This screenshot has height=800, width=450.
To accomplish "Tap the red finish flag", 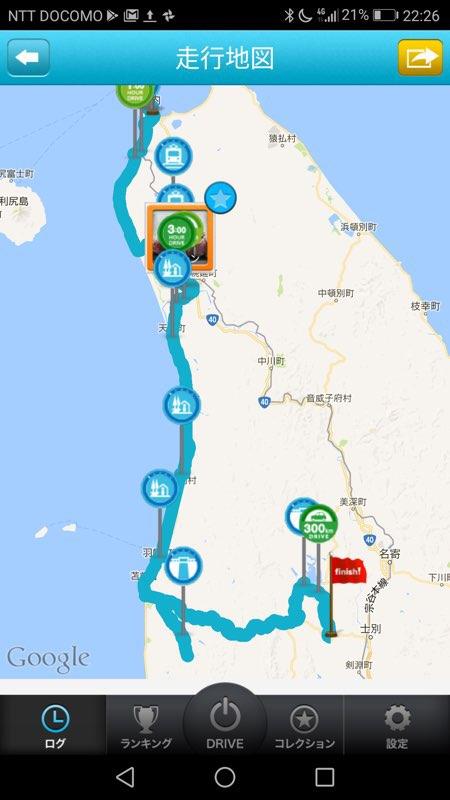I will click(x=347, y=573).
